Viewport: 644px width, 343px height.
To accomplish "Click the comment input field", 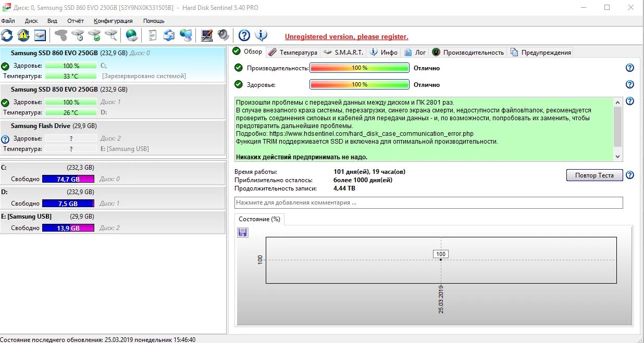I will pos(428,202).
